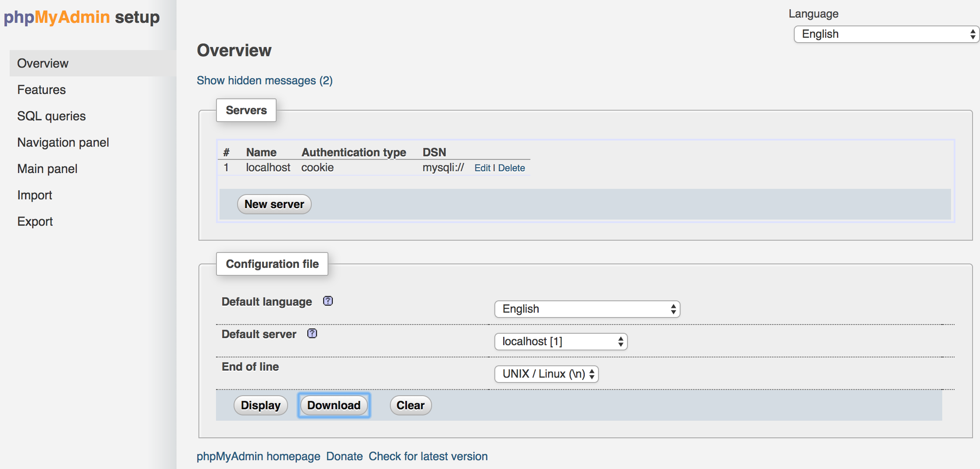Click the 'Default language' label
This screenshot has width=980, height=469.
point(267,302)
